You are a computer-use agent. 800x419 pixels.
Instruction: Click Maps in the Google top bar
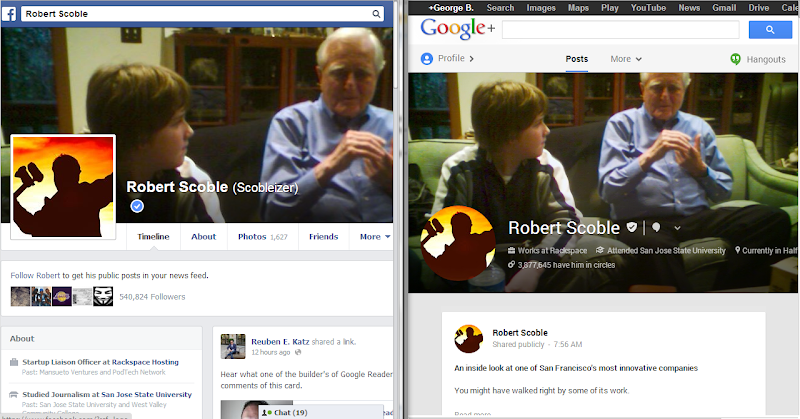578,8
